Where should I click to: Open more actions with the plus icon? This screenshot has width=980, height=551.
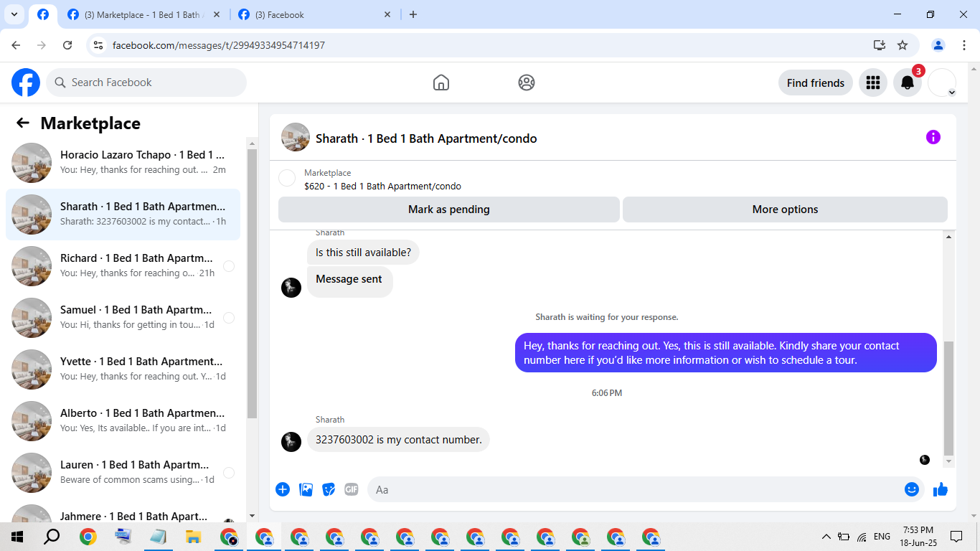click(x=283, y=489)
